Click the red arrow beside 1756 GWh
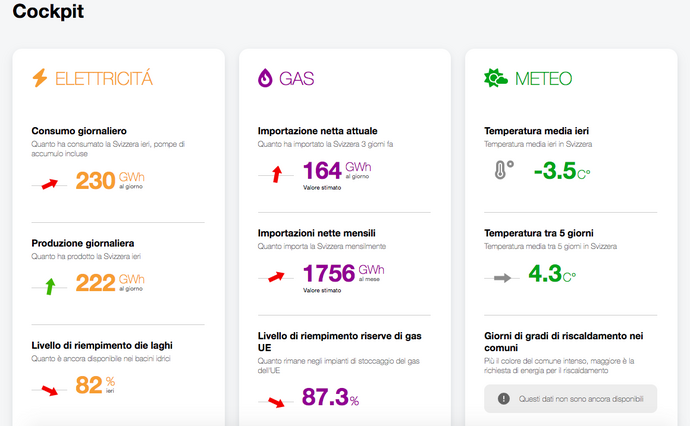 (277, 275)
